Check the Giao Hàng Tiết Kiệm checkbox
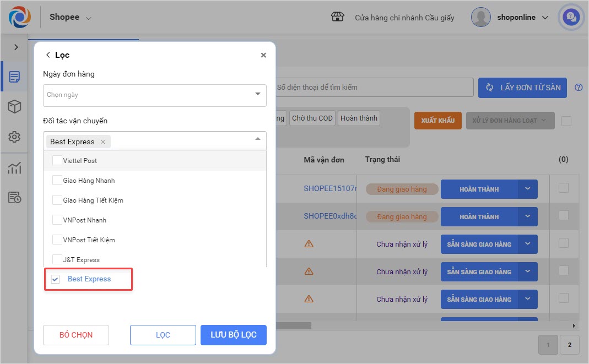The image size is (589, 364). [x=57, y=200]
